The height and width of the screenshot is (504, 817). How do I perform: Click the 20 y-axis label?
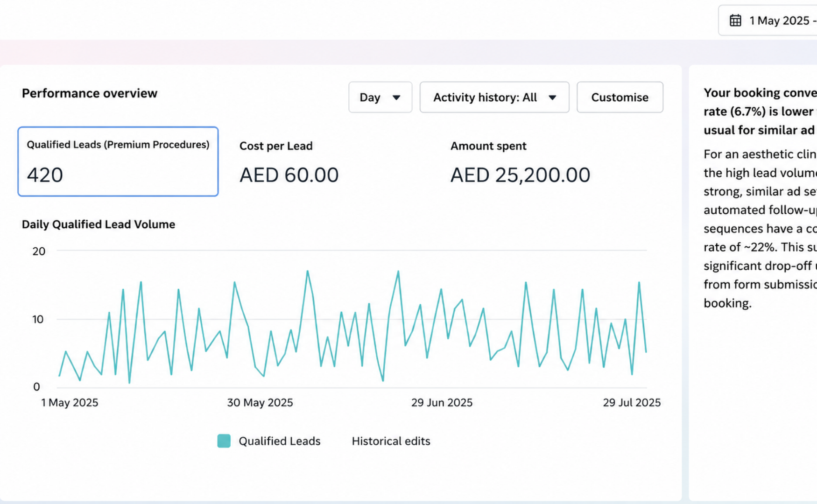[39, 252]
